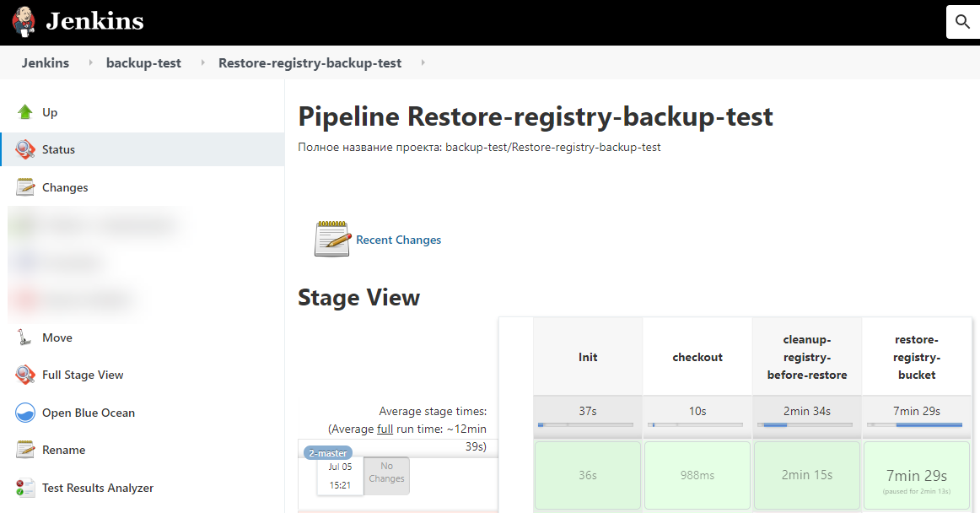Expand the Restore-registry-backup-test breadcrumb arrow
Viewport: 980px width, 513px height.
pos(423,62)
